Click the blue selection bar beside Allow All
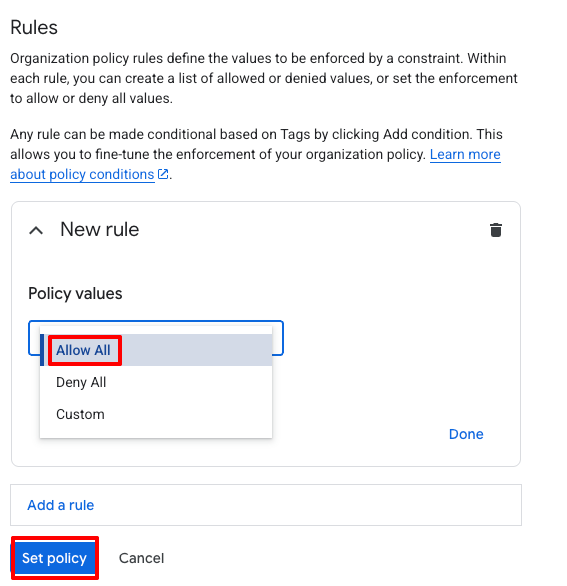This screenshot has height=586, width=567. (x=42, y=350)
